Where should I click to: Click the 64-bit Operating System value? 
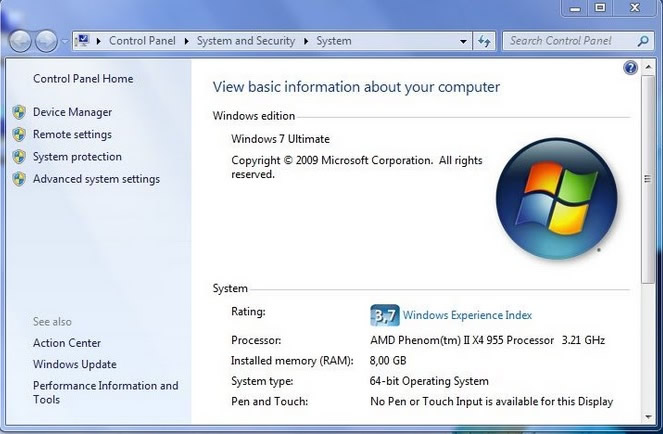(429, 382)
